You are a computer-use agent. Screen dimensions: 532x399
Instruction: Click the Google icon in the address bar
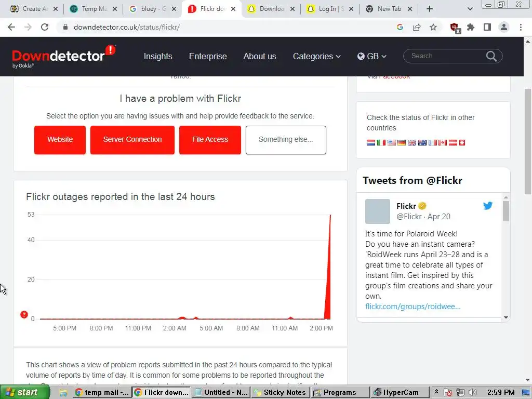click(x=400, y=27)
